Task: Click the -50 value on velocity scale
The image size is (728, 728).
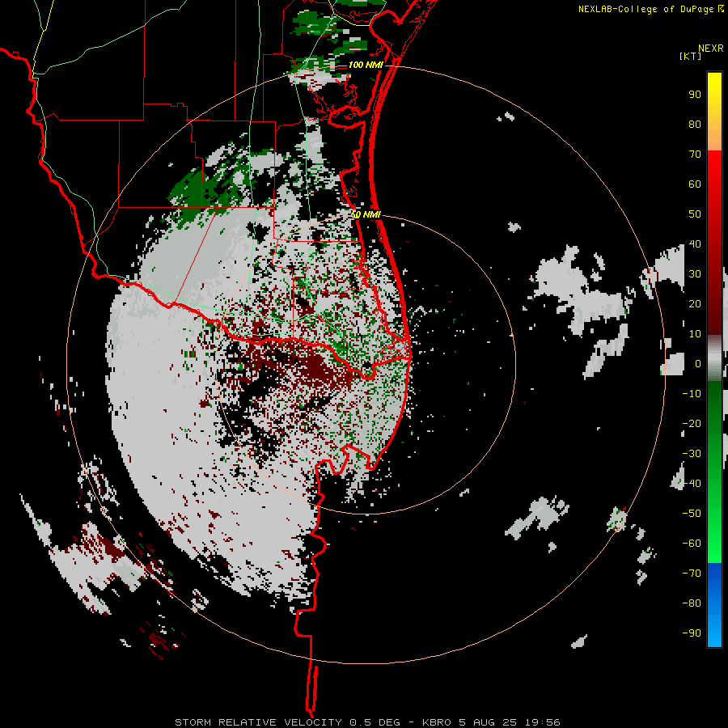Action: point(692,514)
